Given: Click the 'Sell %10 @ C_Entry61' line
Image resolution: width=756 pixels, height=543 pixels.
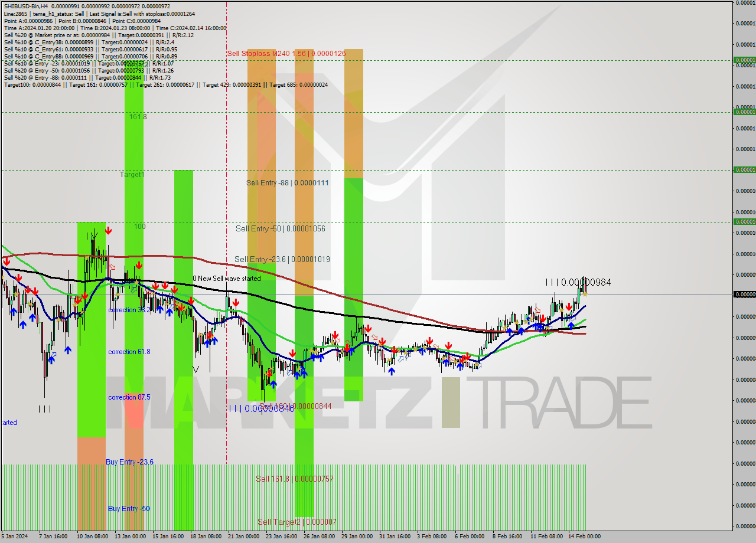Looking at the screenshot, I should (90, 49).
